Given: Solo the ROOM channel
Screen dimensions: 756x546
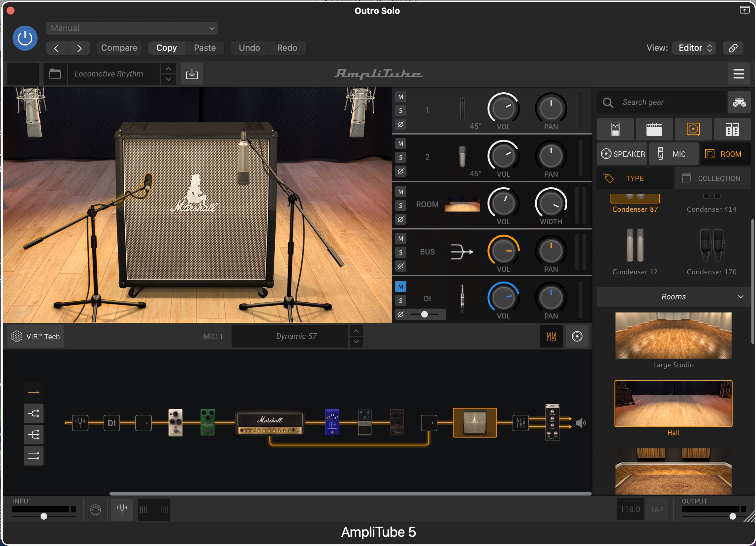Looking at the screenshot, I should pos(400,205).
